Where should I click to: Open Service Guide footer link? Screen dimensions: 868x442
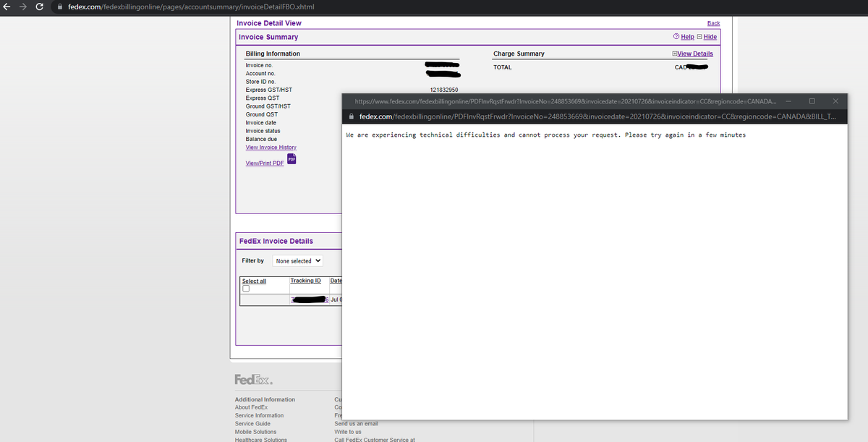point(252,424)
